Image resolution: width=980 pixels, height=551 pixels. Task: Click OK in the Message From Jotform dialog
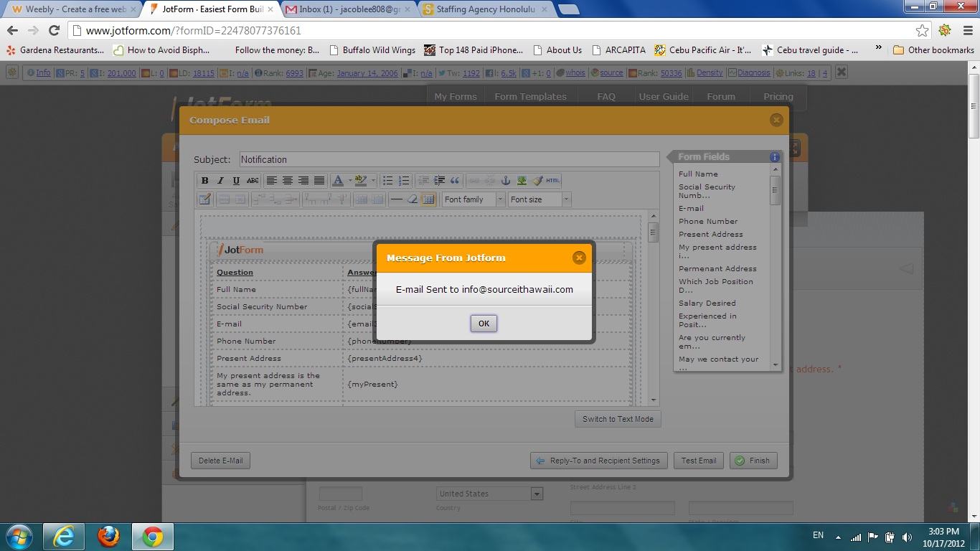point(484,324)
